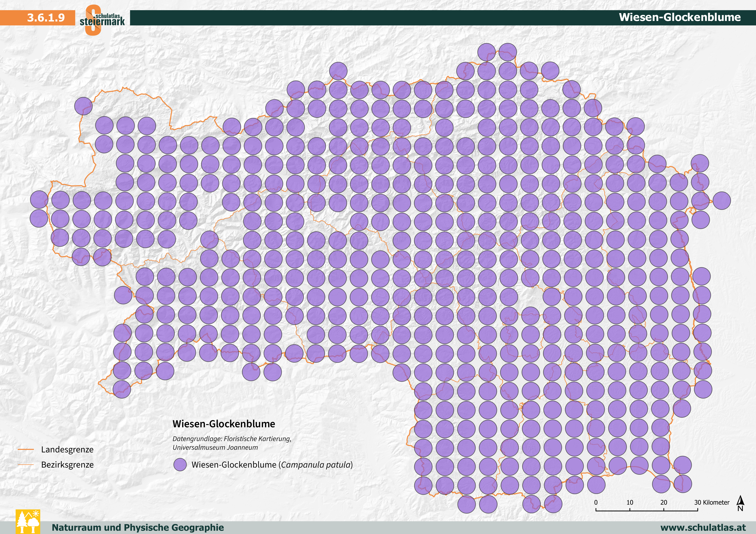Click the north arrow compass icon
Viewport: 756px width, 534px height.
point(740,503)
